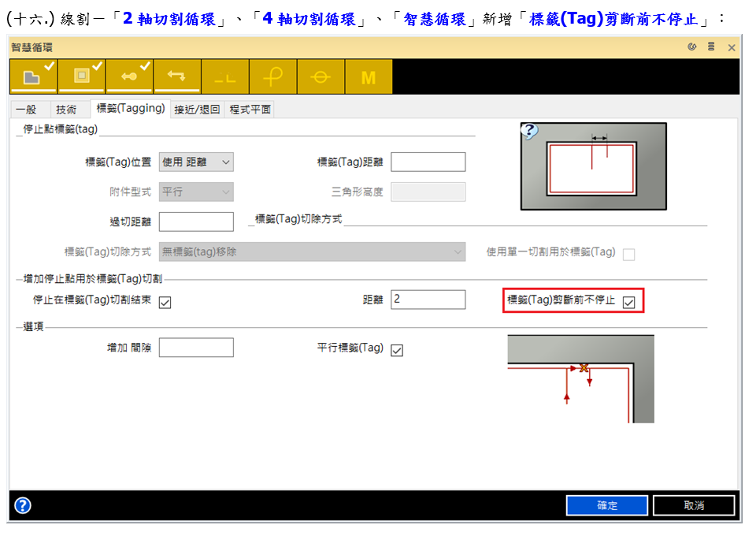
Task: Switch to the 技術 tab
Action: 66,110
